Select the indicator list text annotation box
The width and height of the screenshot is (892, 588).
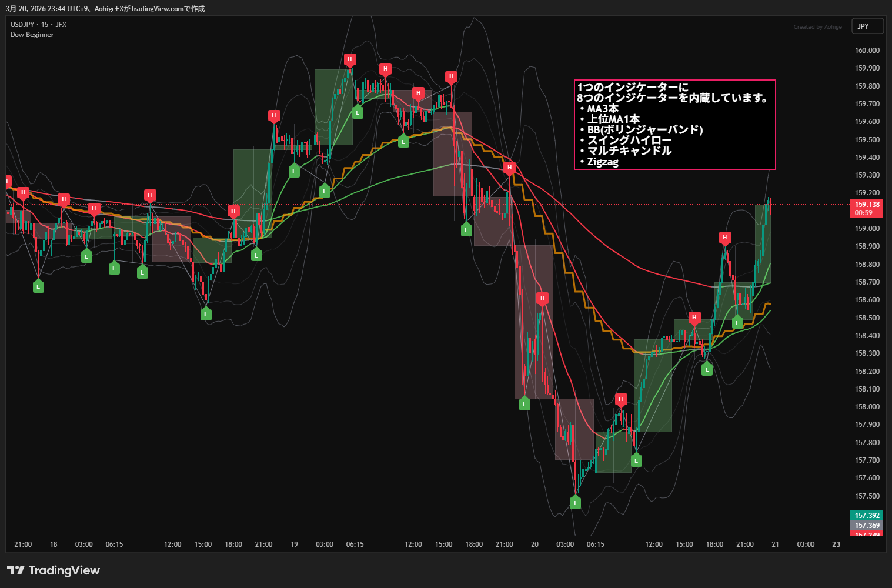click(x=674, y=125)
